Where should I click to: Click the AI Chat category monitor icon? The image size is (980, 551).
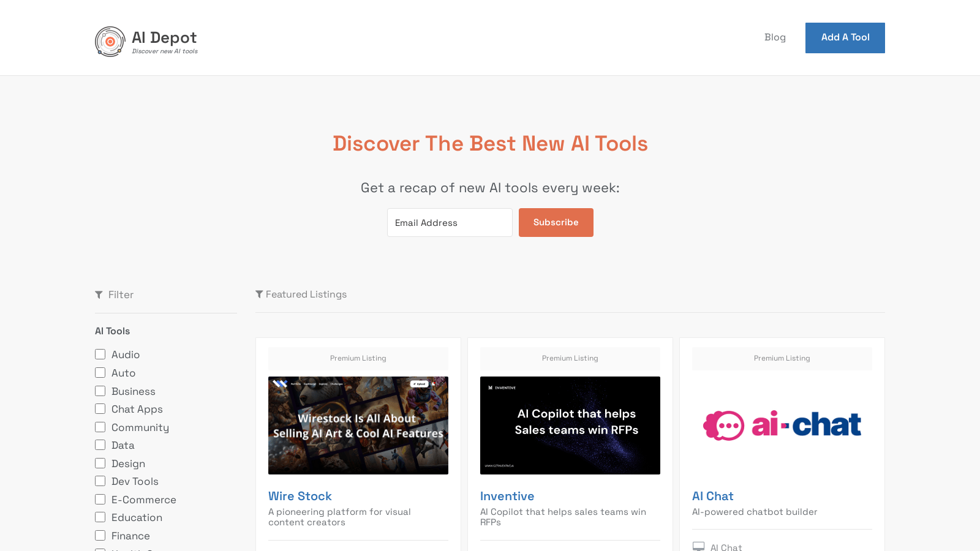coord(698,547)
